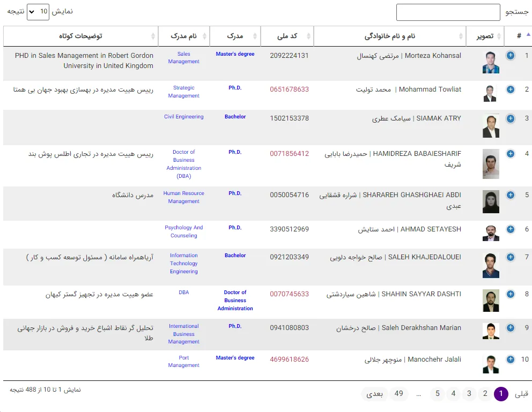The height and width of the screenshot is (412, 532).
Task: Open the results-per-page dropdown showing 10
Action: [x=38, y=12]
